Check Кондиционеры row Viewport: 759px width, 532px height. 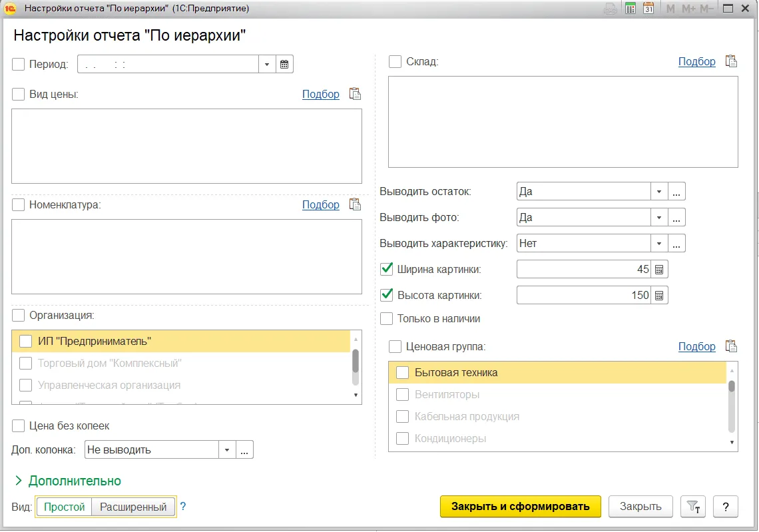pyautogui.click(x=403, y=439)
